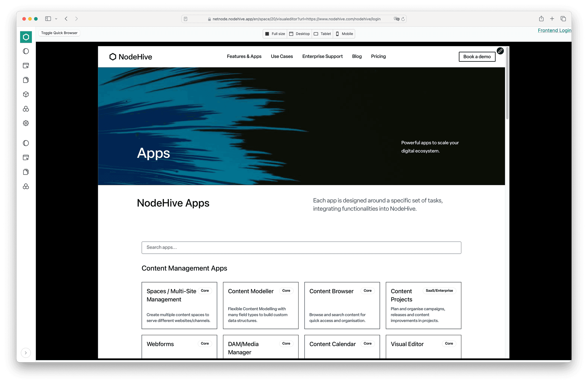Open a new tab with plus icon
Screen dimensions: 588x384
pyautogui.click(x=552, y=19)
